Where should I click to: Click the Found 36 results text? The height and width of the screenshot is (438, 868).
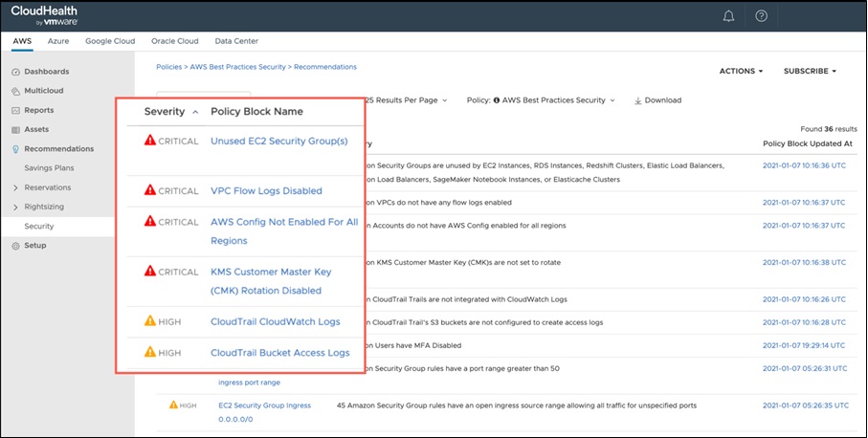[829, 129]
